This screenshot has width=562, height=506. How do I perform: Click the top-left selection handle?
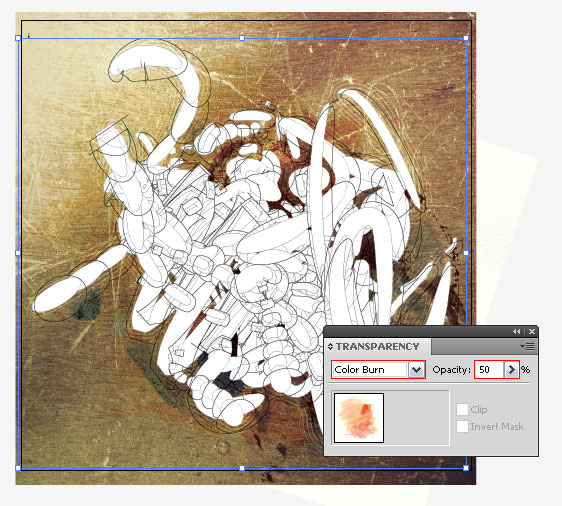(18, 38)
